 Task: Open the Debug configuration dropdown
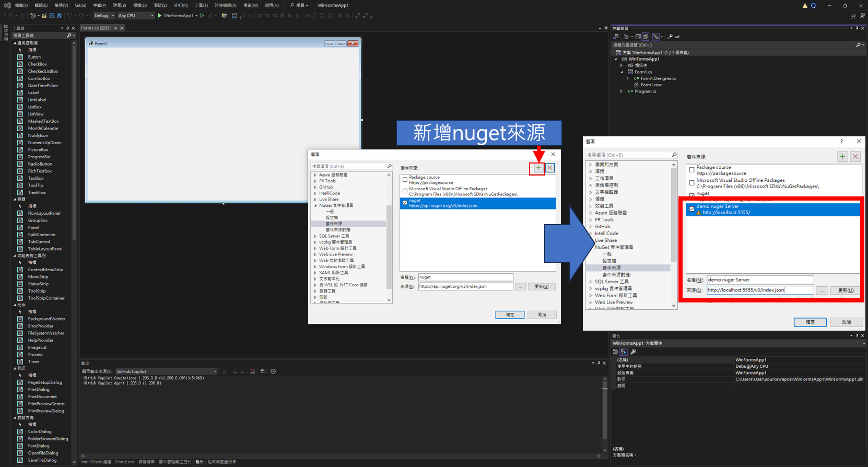[104, 16]
